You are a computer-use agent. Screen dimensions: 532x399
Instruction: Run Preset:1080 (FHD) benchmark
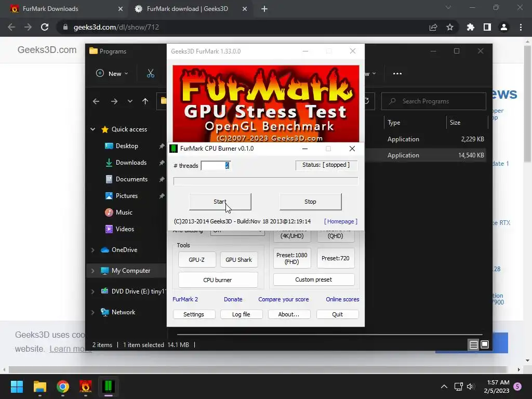[292, 258]
